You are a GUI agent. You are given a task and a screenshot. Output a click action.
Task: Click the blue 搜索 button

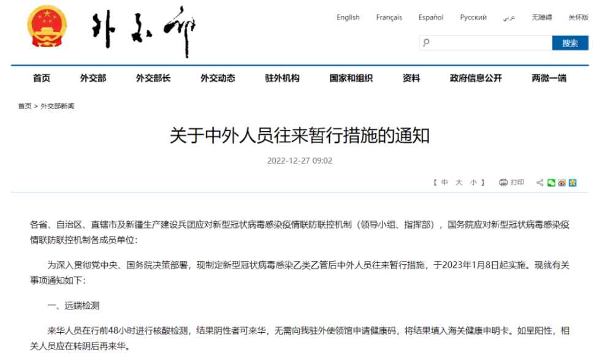(x=570, y=43)
